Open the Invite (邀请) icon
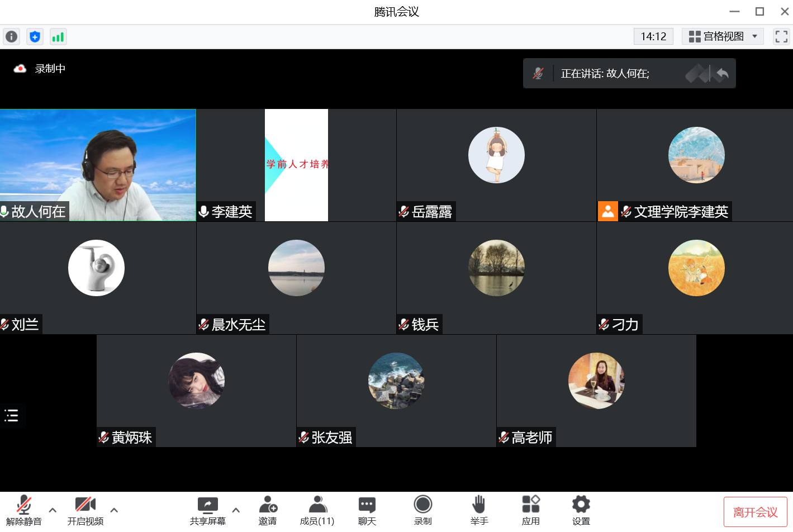This screenshot has height=532, width=793. click(268, 511)
